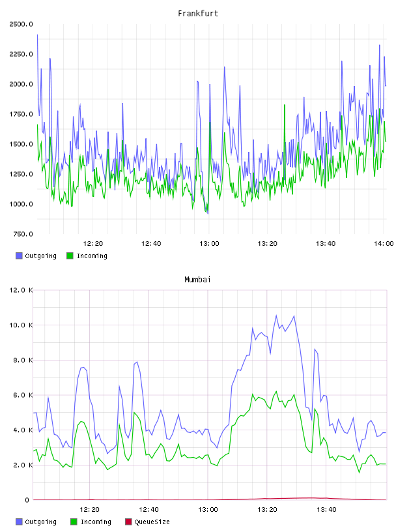Click the 13:00 time label in the Frankfurt chart

[x=209, y=244]
